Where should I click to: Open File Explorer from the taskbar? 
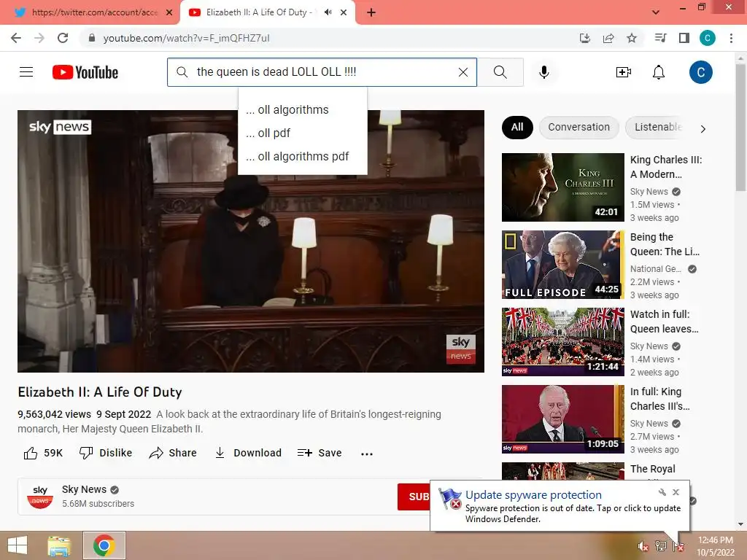point(59,545)
